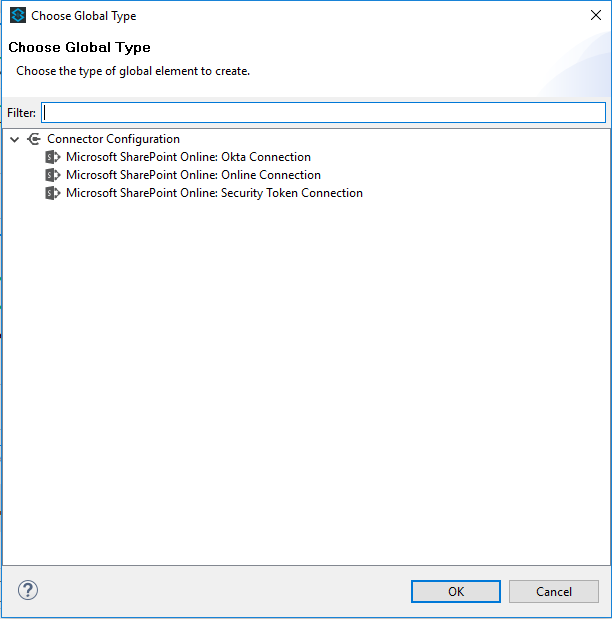Viewport: 612px width, 619px height.
Task: Open help with the question mark icon
Action: pyautogui.click(x=28, y=590)
